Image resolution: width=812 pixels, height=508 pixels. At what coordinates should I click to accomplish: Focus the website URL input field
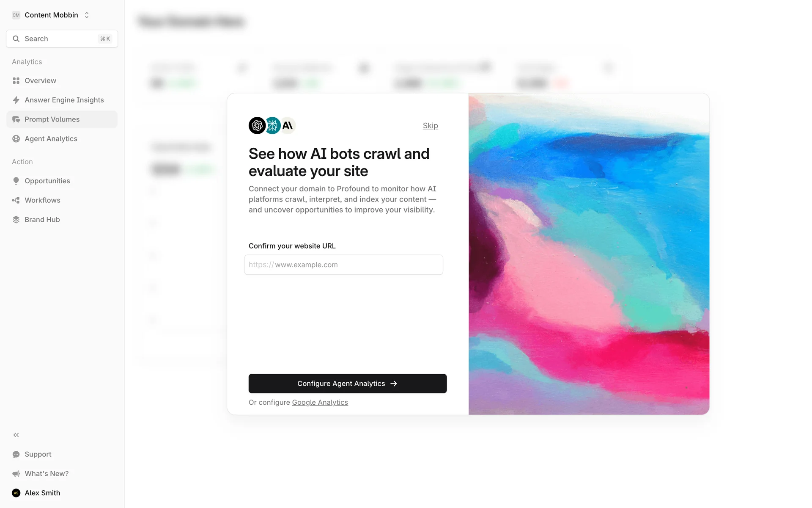[343, 265]
